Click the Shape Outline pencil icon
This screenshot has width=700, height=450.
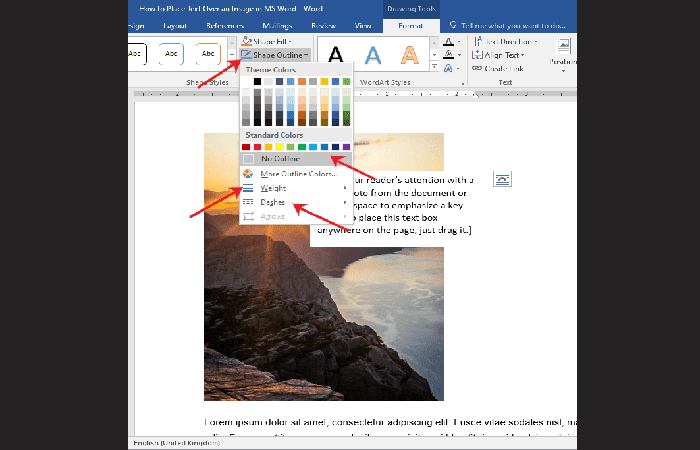[247, 55]
